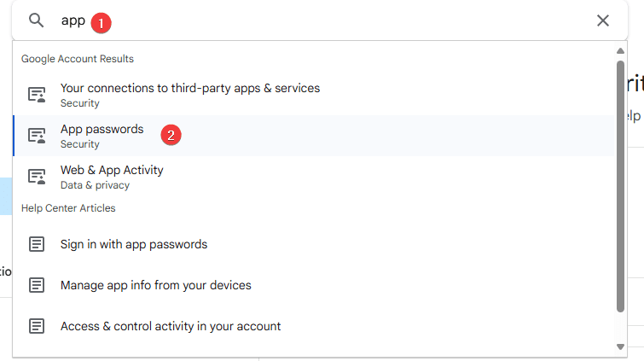Click the red number 2 badge
The width and height of the screenshot is (644, 361).
171,135
